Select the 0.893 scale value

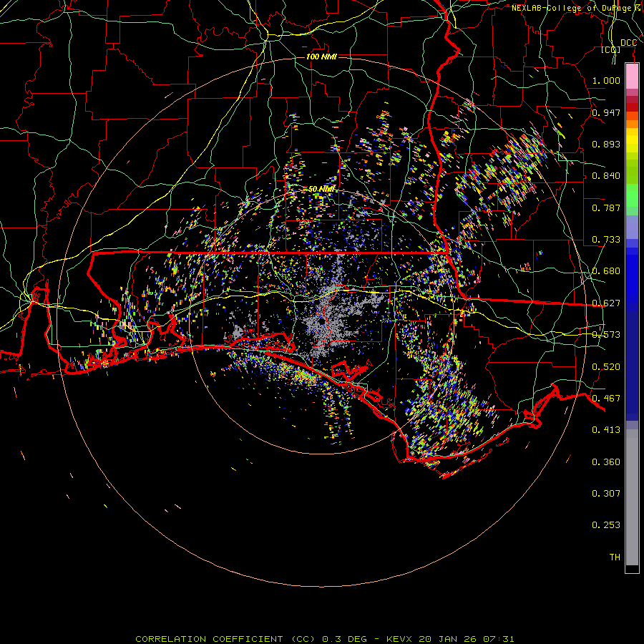point(606,144)
